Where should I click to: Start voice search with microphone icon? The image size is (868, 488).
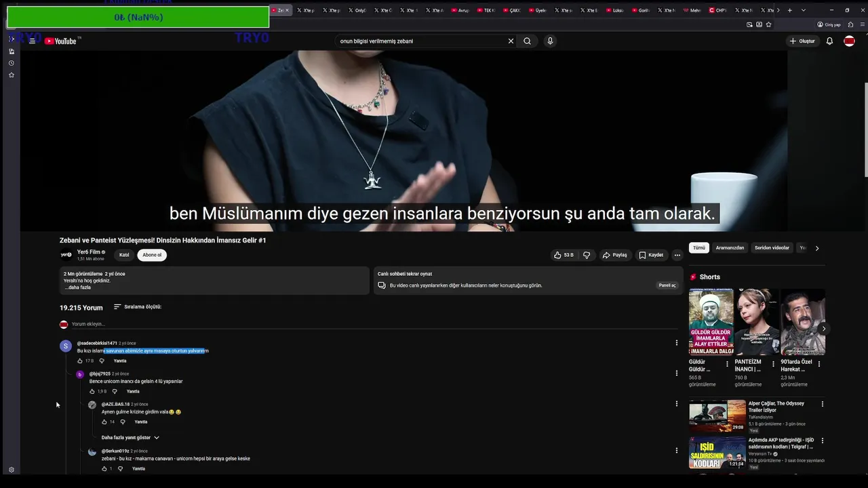click(x=550, y=41)
